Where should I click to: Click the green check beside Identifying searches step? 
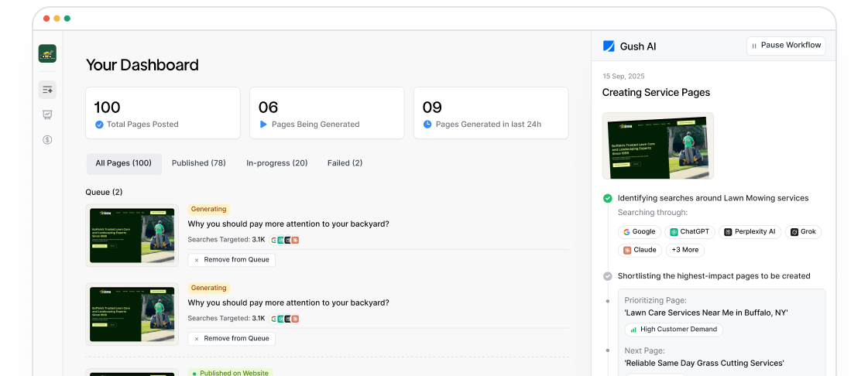[x=607, y=198]
